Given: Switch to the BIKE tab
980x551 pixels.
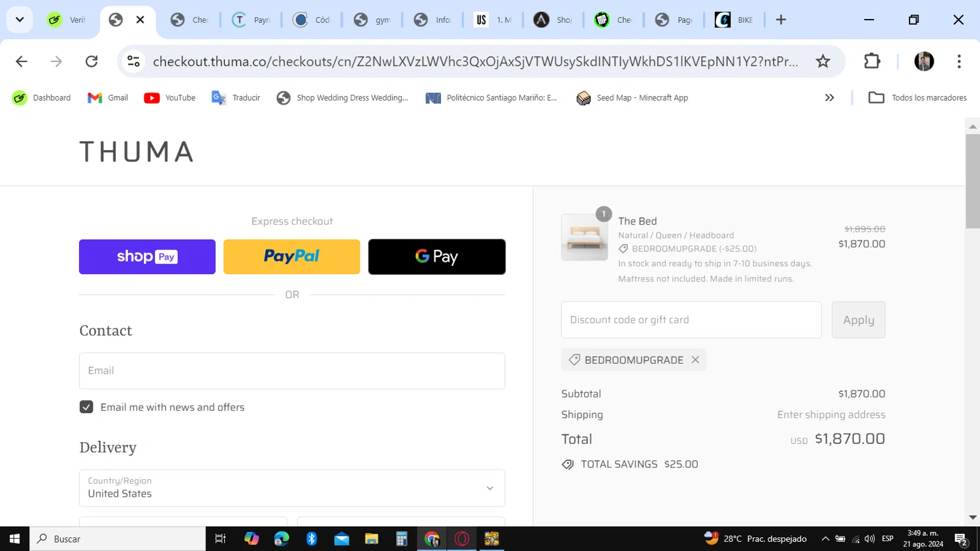Looking at the screenshot, I should [x=734, y=20].
